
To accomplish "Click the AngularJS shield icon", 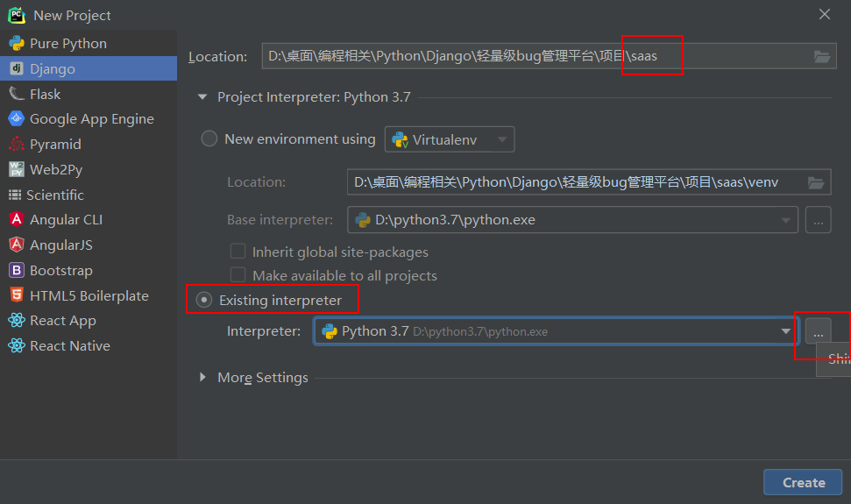I will (17, 245).
